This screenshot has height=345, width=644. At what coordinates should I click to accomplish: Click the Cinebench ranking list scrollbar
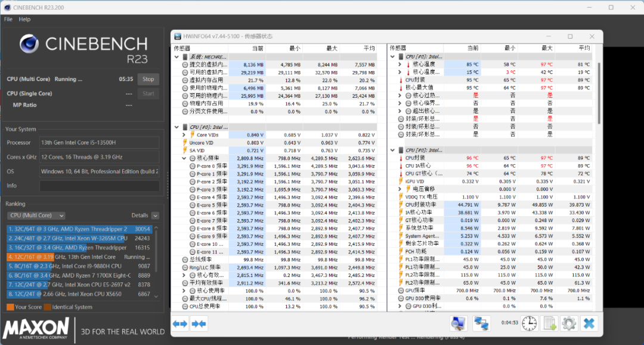click(156, 261)
